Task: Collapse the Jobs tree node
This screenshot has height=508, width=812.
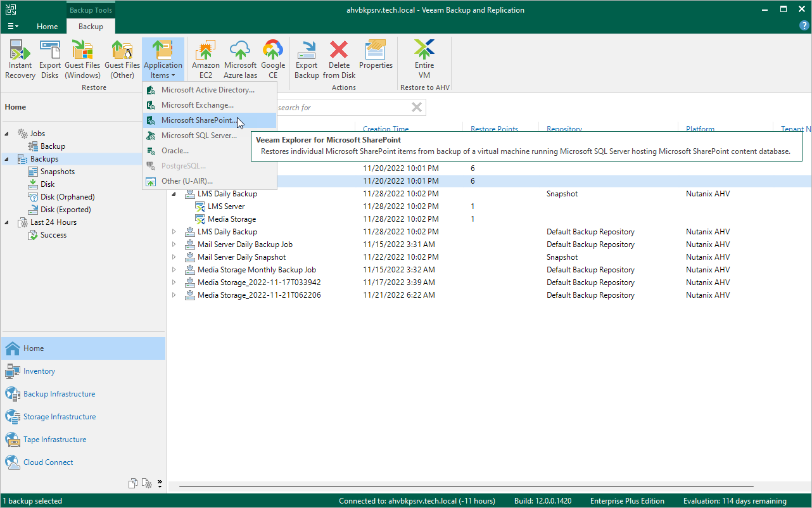Action: (7, 134)
